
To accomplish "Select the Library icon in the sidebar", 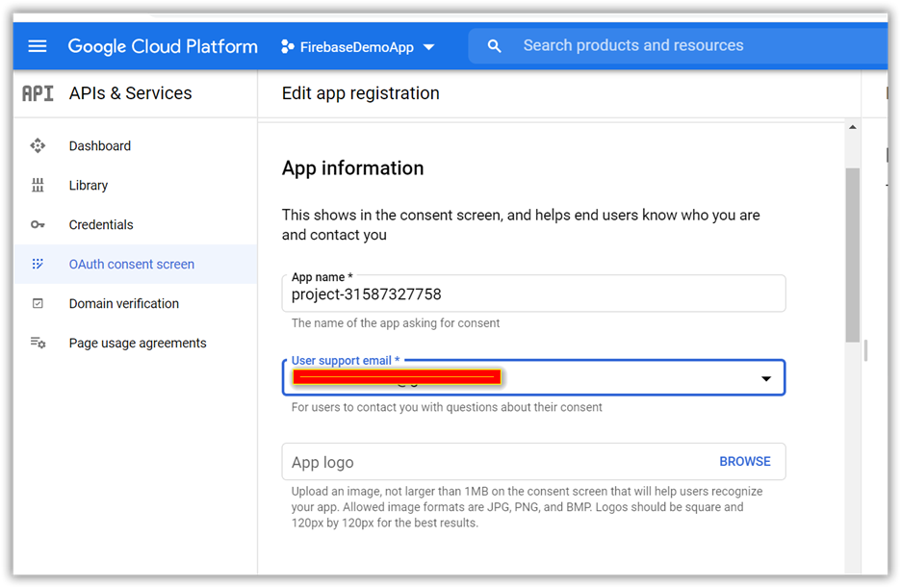I will (38, 185).
